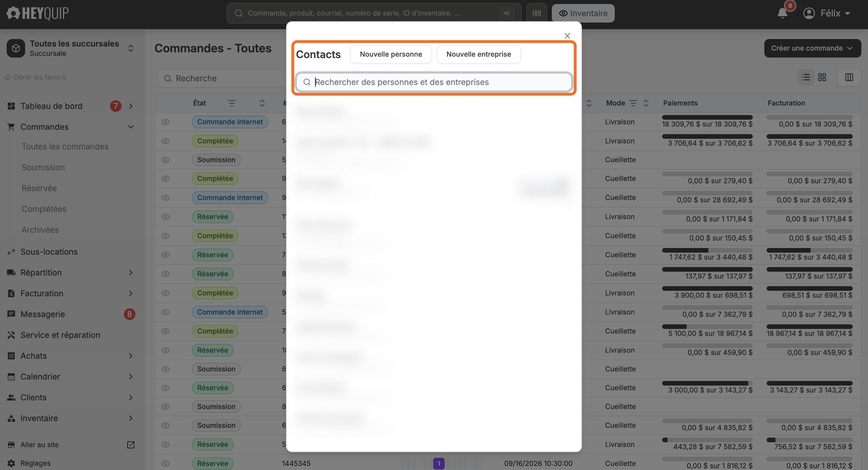Screen dimensions: 868x470
Task: Expand the Répartition menu chevron
Action: pyautogui.click(x=131, y=273)
